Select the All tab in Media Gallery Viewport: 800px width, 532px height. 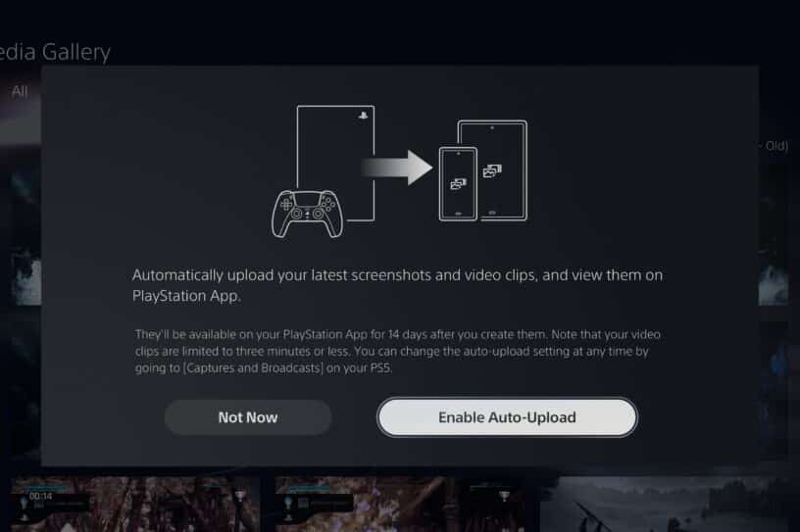tap(20, 91)
